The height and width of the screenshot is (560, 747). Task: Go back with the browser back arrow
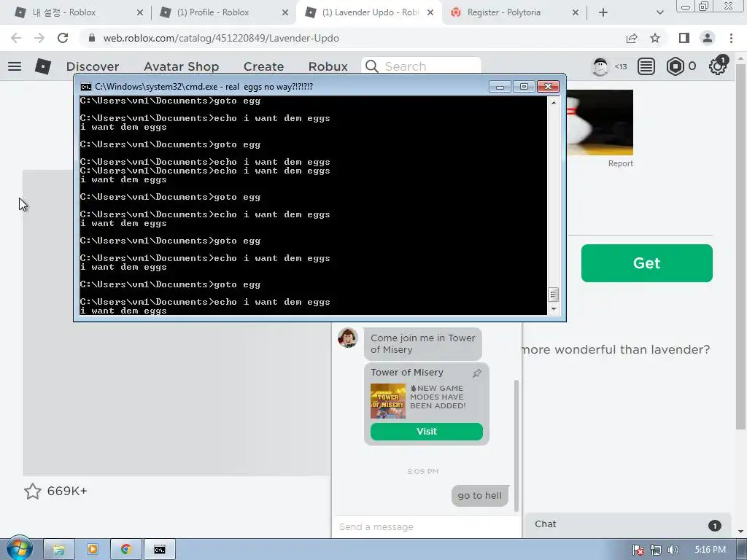(x=16, y=38)
